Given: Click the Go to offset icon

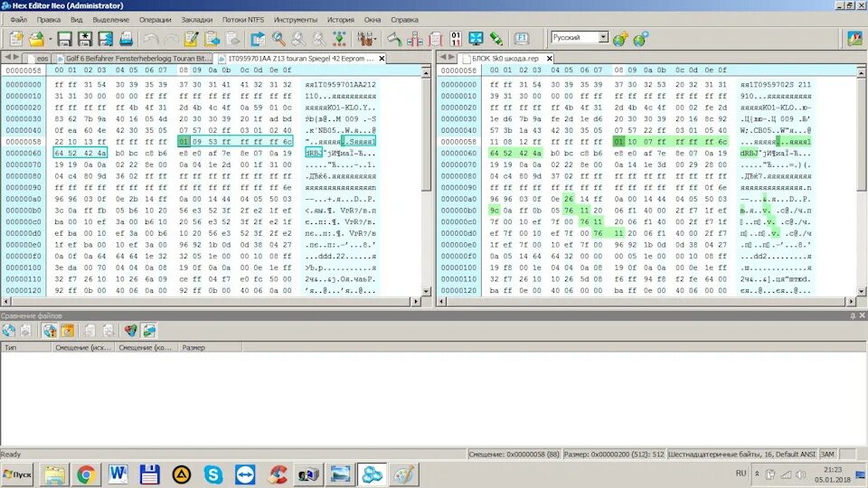Looking at the screenshot, I should coord(258,38).
